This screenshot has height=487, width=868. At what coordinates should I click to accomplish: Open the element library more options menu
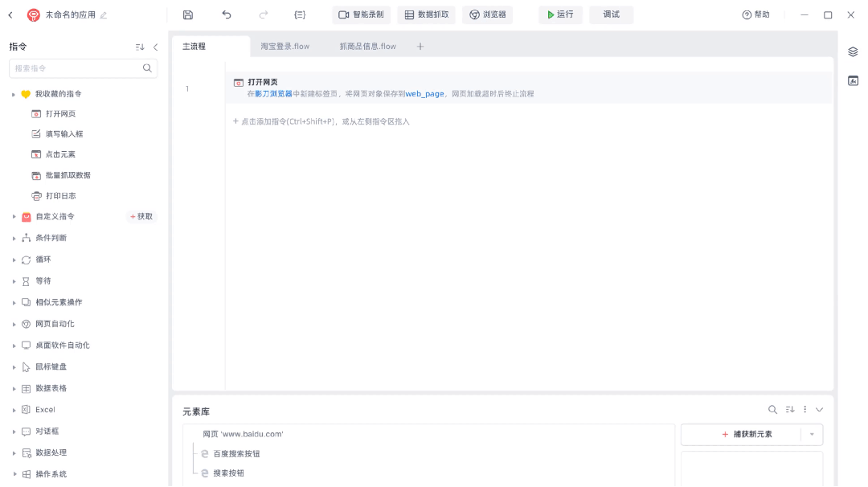pos(805,410)
